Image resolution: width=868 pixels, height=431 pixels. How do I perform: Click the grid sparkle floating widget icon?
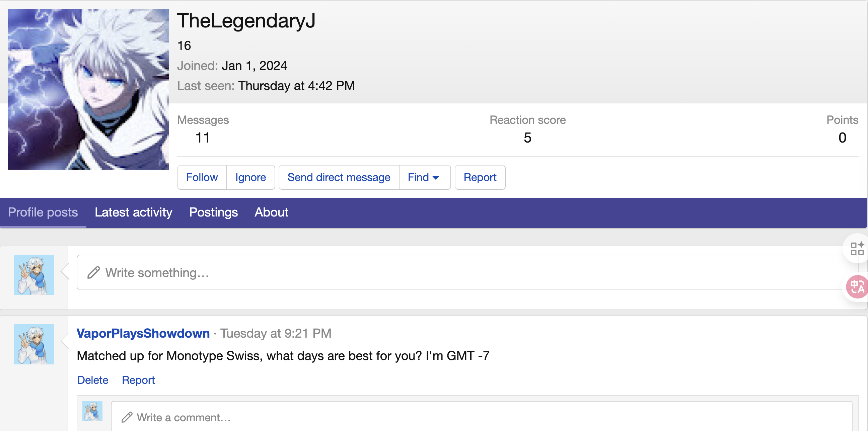(857, 249)
